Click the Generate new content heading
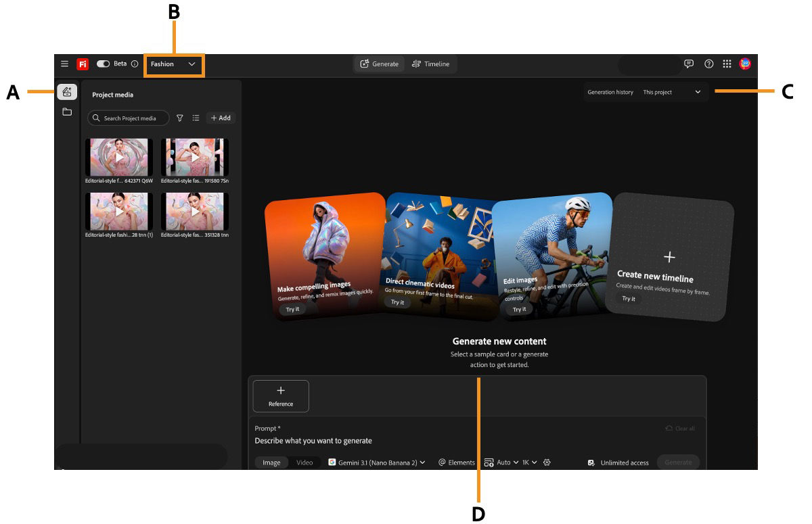 pos(499,341)
